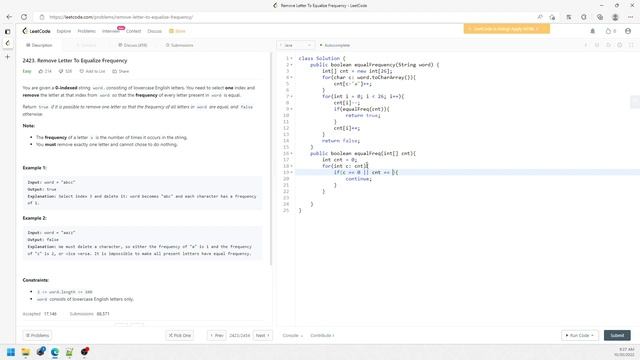
Task: Fold the if block at line 19
Action: 291,172
